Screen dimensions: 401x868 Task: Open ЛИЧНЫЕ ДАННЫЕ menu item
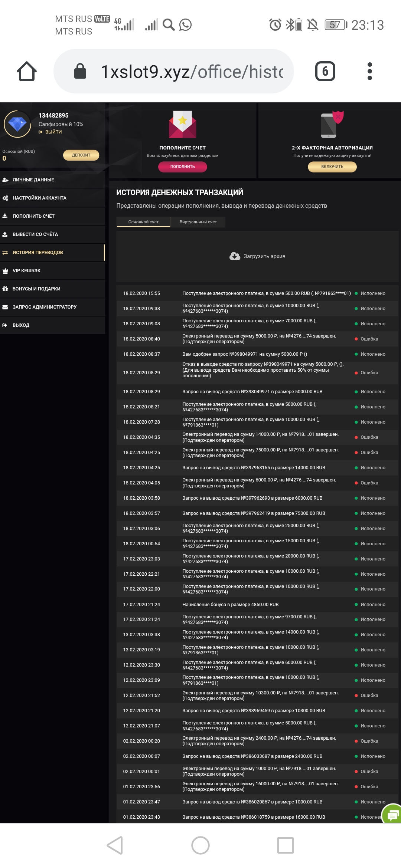pos(52,180)
